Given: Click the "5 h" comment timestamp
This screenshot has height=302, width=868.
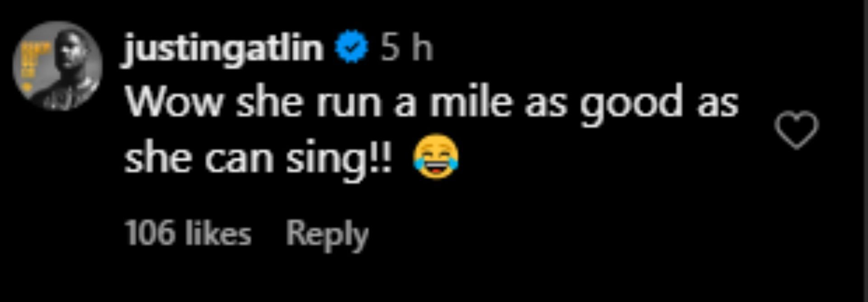Looking at the screenshot, I should 406,47.
